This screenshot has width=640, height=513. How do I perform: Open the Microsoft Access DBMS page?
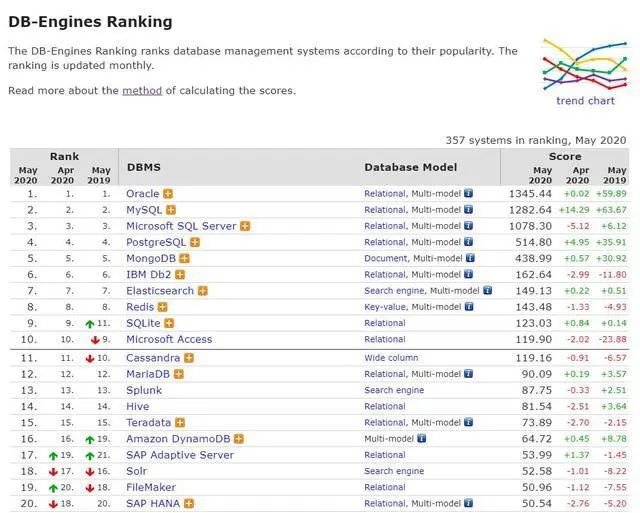point(169,339)
